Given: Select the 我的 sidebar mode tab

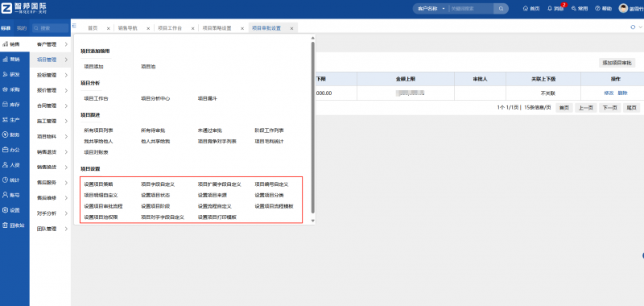Looking at the screenshot, I should click(x=22, y=28).
